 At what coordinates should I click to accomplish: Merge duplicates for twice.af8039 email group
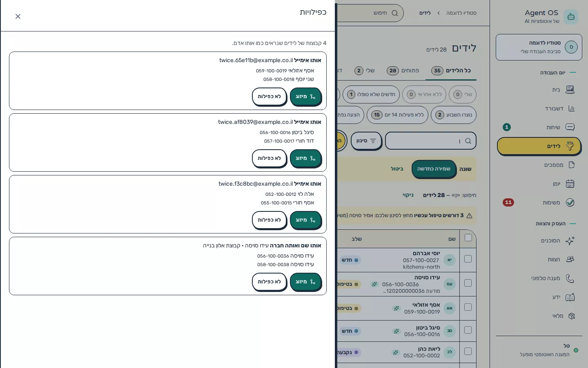(306, 159)
